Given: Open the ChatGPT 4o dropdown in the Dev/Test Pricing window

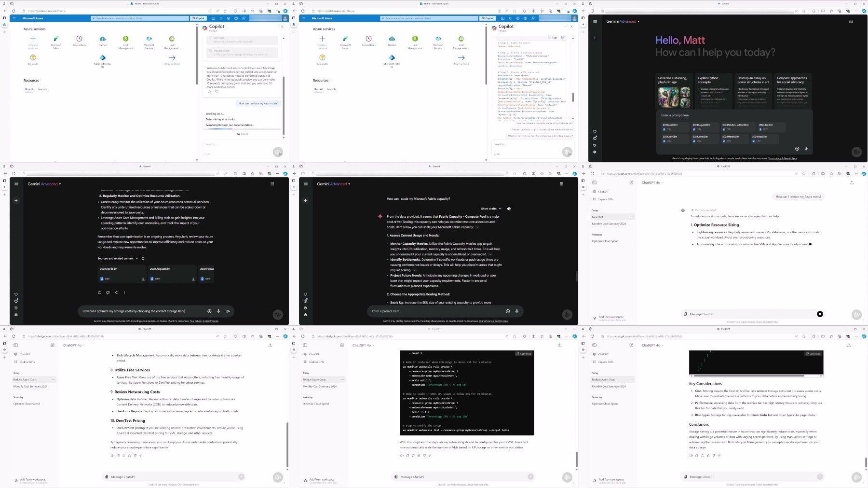Looking at the screenshot, I should [74, 346].
